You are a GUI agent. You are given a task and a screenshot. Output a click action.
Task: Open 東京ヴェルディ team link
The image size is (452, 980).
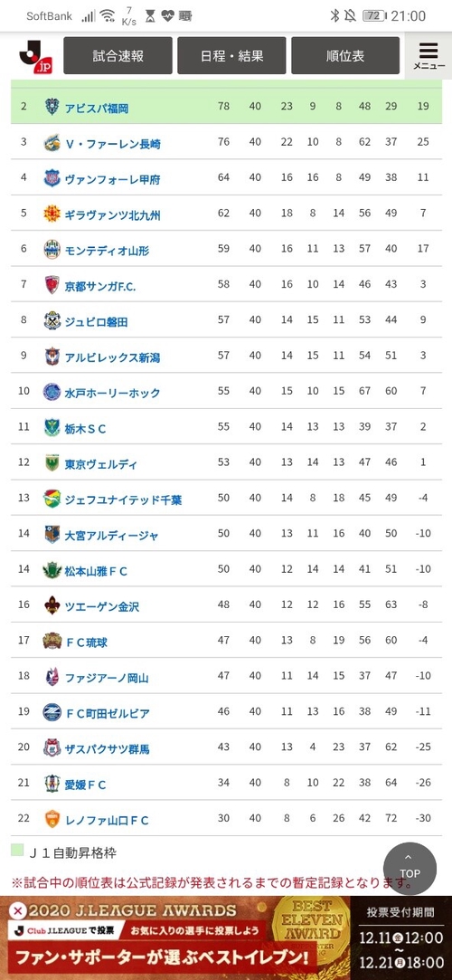click(x=101, y=464)
